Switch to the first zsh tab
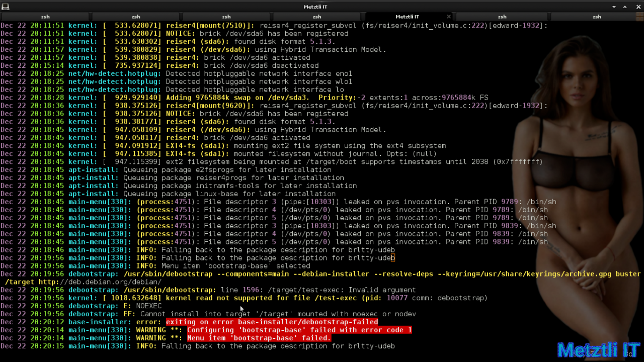644x362 pixels. tap(45, 17)
